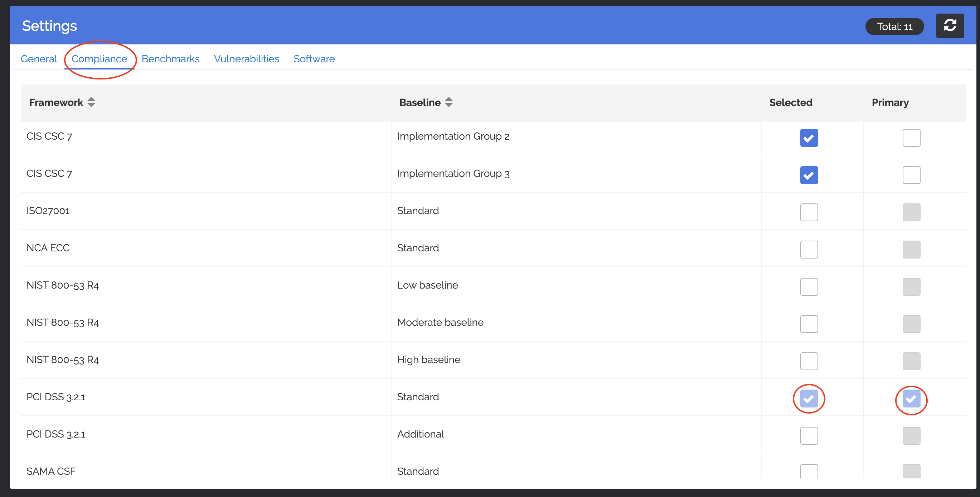Image resolution: width=980 pixels, height=497 pixels.
Task: Select the ISO27001 Standard framework checkbox
Action: click(x=809, y=212)
